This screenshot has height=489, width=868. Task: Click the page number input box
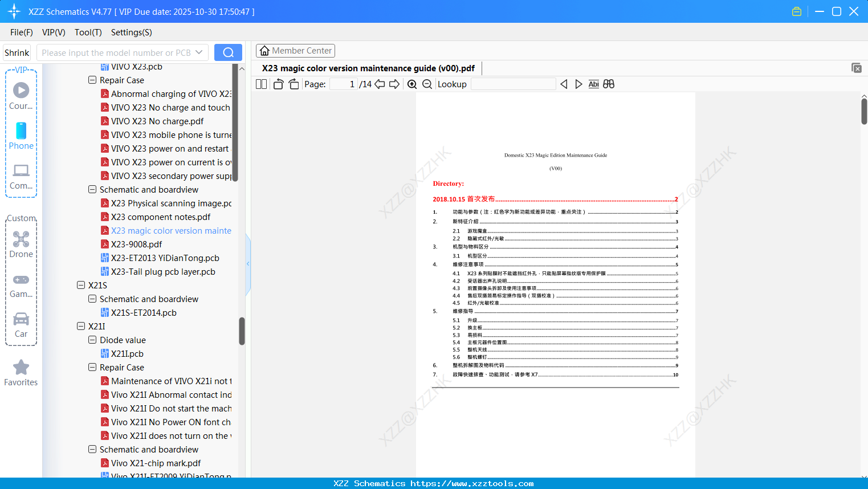[x=344, y=84]
